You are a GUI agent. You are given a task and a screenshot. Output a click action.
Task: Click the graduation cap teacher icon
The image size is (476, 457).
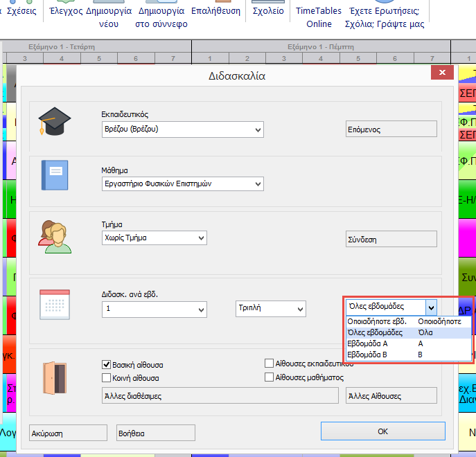pyautogui.click(x=55, y=120)
